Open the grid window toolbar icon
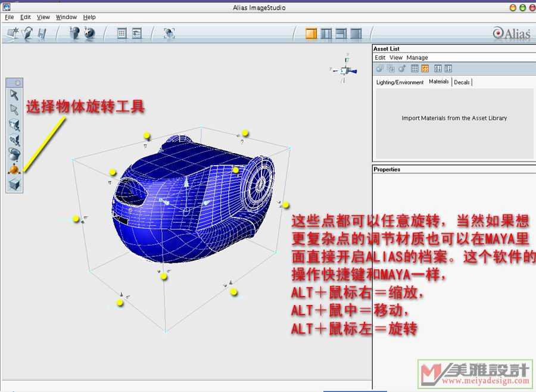Screen dimensions: 536x392 [121, 33]
